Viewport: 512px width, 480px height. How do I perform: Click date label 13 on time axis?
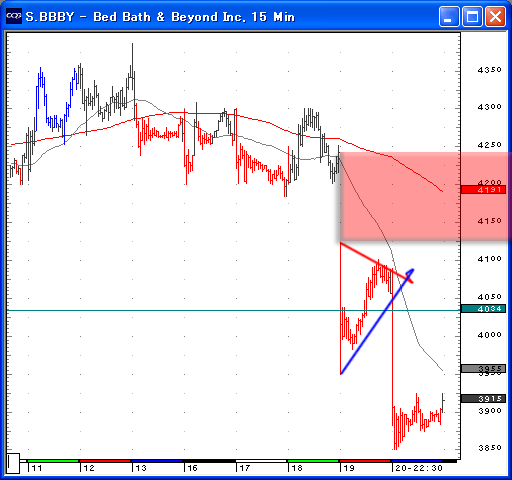[x=141, y=468]
